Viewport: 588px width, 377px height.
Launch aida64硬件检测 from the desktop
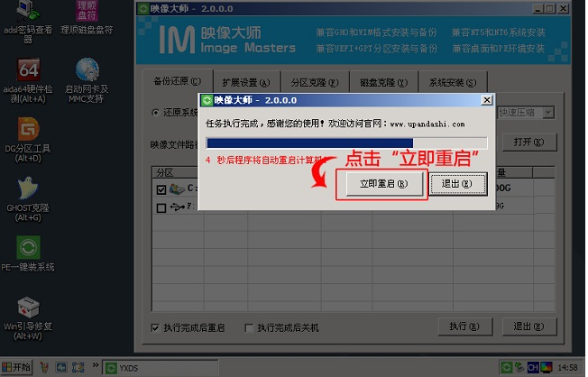pyautogui.click(x=28, y=80)
